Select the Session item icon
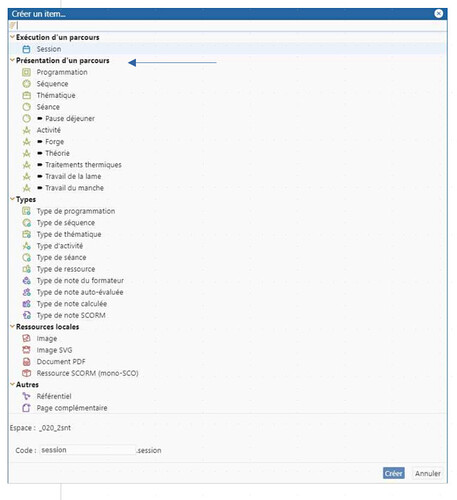 pos(26,49)
